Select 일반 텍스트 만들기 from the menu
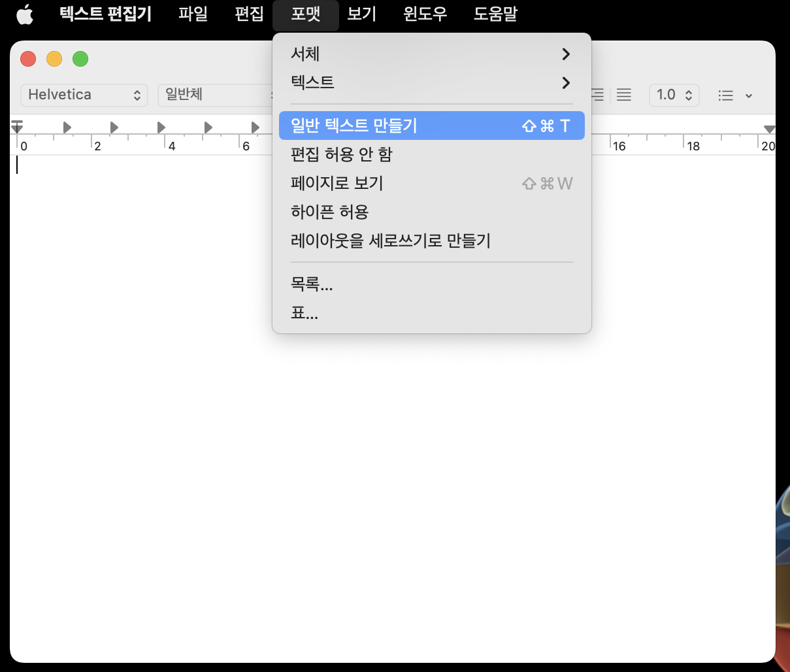This screenshot has height=672, width=790. tap(353, 126)
